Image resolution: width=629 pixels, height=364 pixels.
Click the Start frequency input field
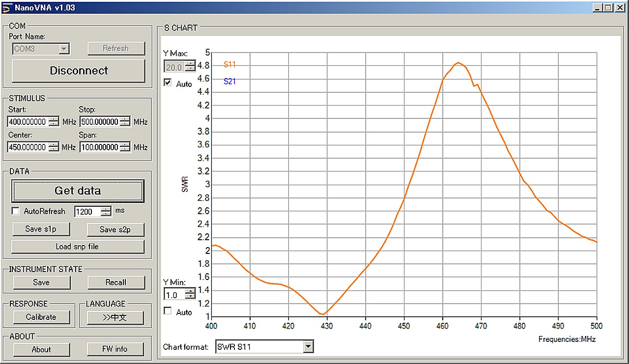[x=28, y=122]
